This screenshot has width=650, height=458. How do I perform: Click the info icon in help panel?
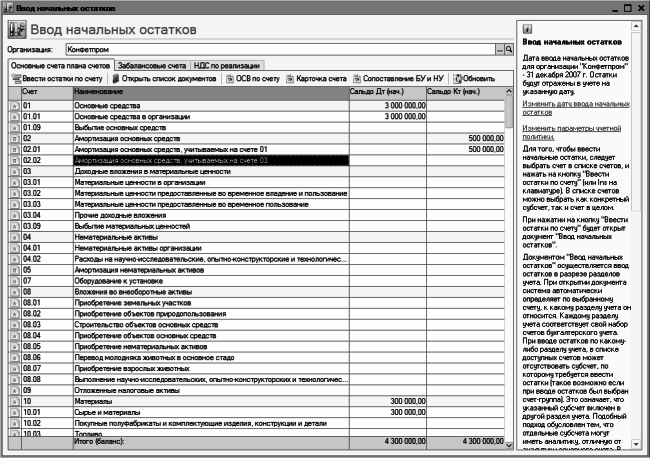(527, 29)
